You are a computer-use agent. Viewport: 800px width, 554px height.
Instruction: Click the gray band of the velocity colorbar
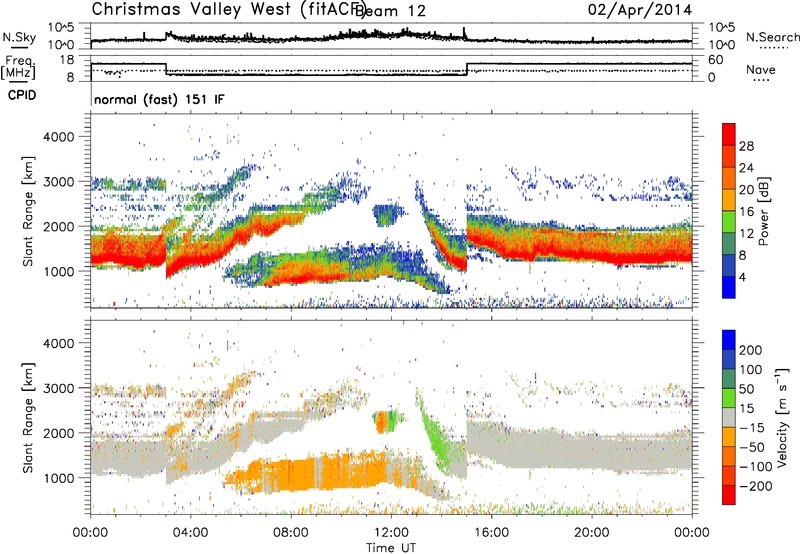[x=729, y=417]
